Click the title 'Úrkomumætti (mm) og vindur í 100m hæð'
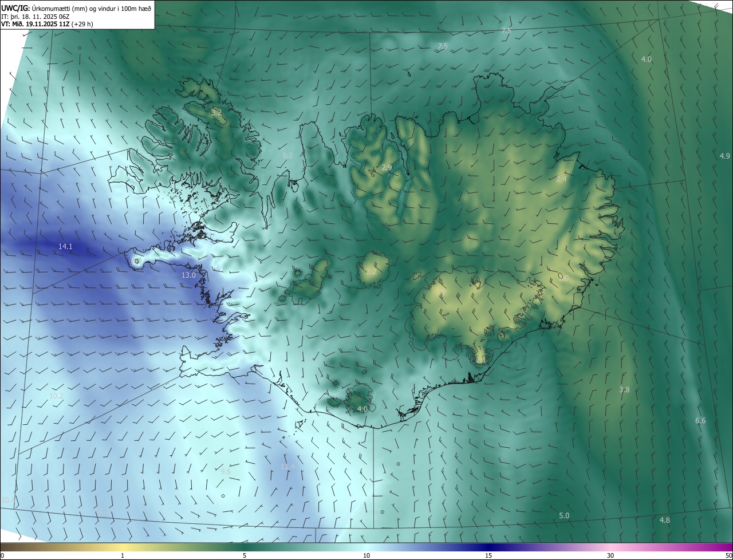 click(93, 9)
